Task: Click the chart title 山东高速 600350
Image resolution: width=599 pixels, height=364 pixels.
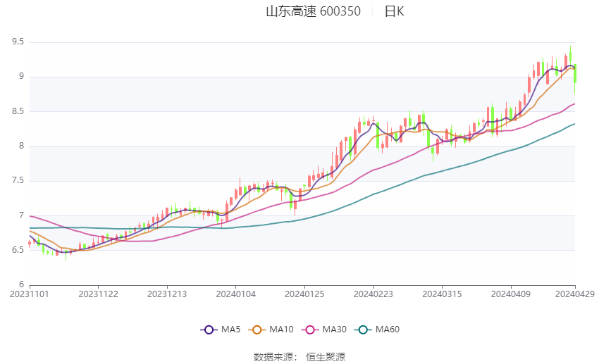Action: (314, 11)
